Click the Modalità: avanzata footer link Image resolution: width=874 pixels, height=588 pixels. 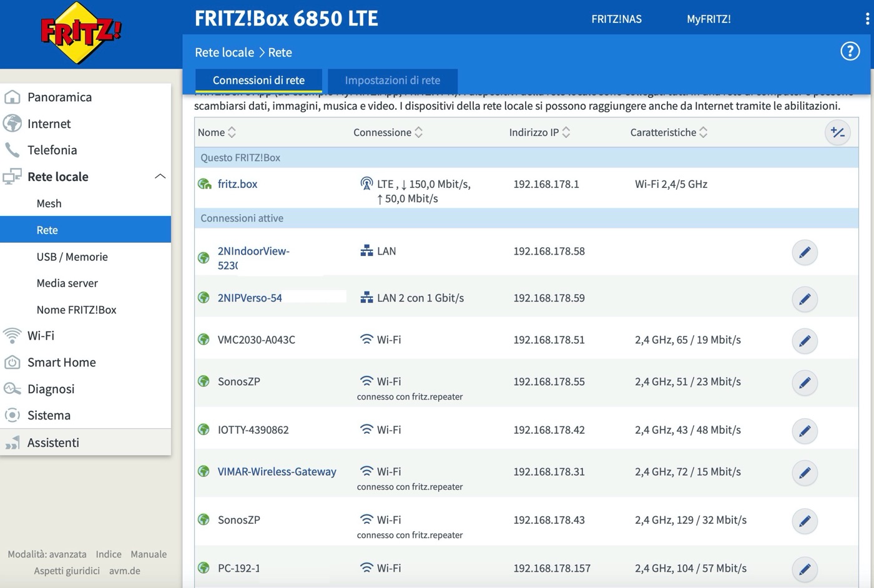point(47,554)
